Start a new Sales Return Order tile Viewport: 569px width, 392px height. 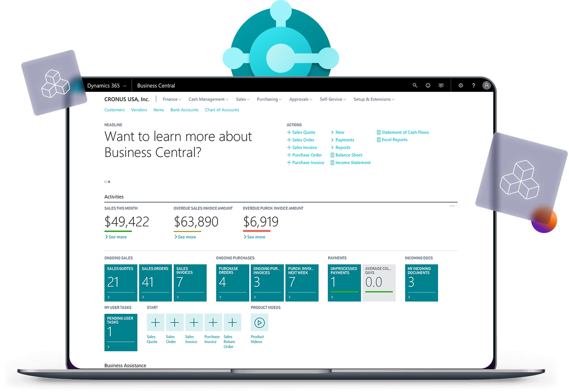coord(232,322)
